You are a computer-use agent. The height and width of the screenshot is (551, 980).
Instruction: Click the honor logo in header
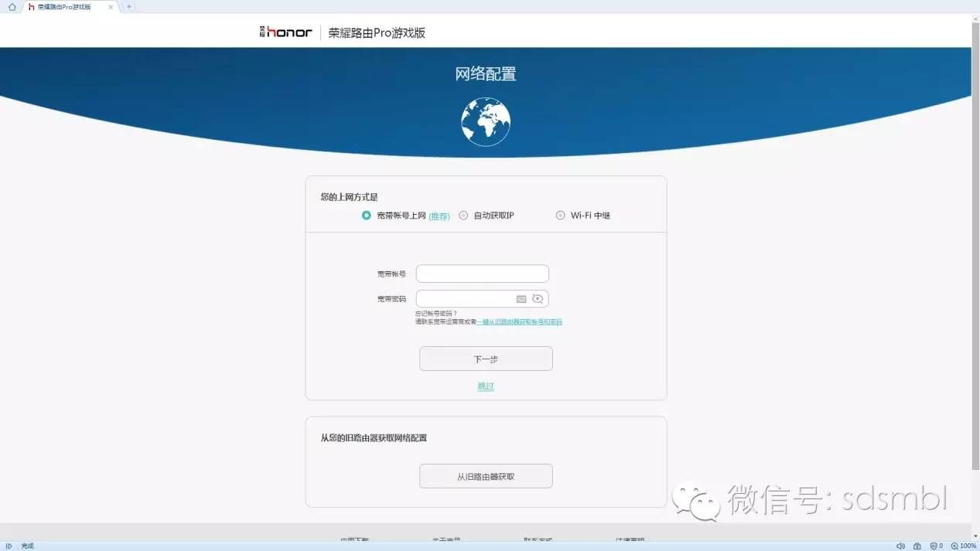tap(285, 32)
